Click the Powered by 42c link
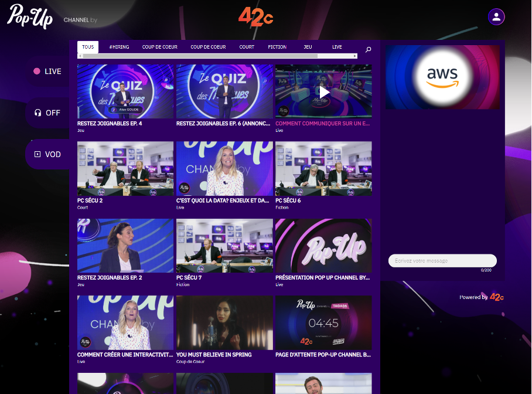The image size is (532, 394). pyautogui.click(x=480, y=297)
